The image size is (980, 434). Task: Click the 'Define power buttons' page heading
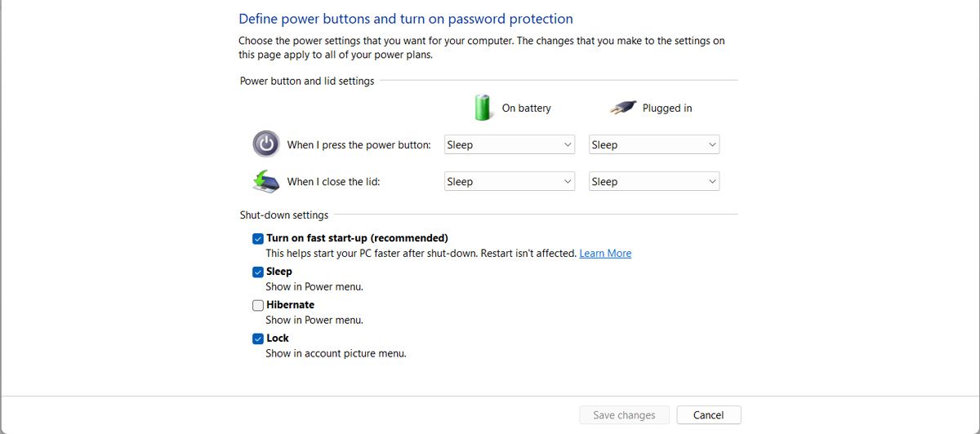point(406,19)
